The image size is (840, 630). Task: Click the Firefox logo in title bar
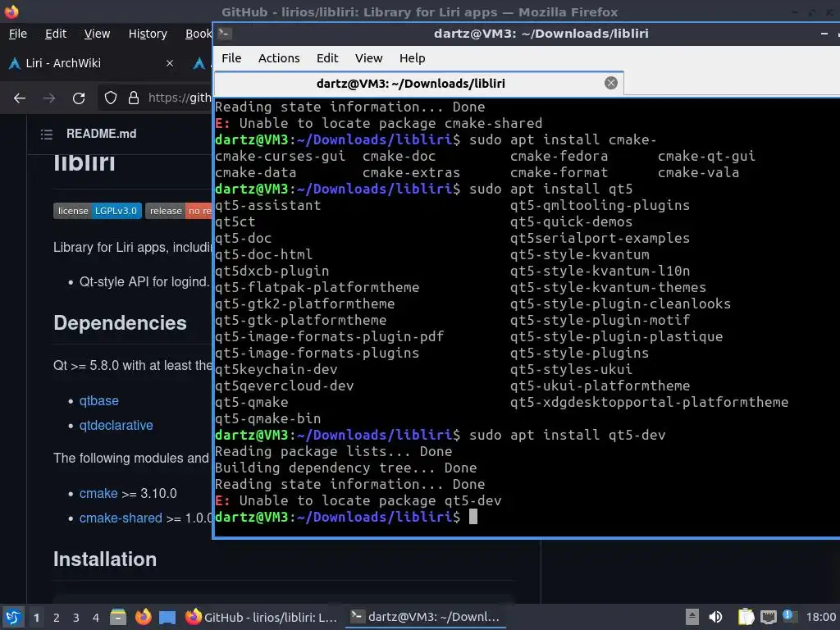[11, 11]
